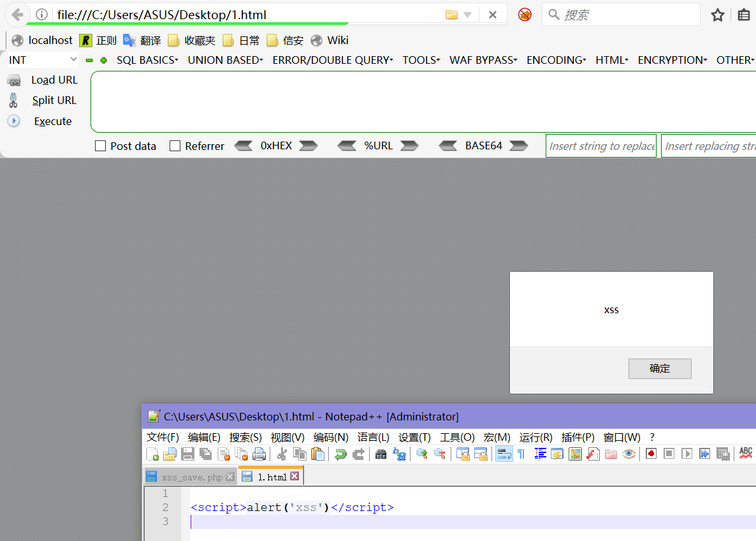The image size is (756, 541).
Task: Click the Notepad++ Save All icon
Action: click(x=205, y=454)
